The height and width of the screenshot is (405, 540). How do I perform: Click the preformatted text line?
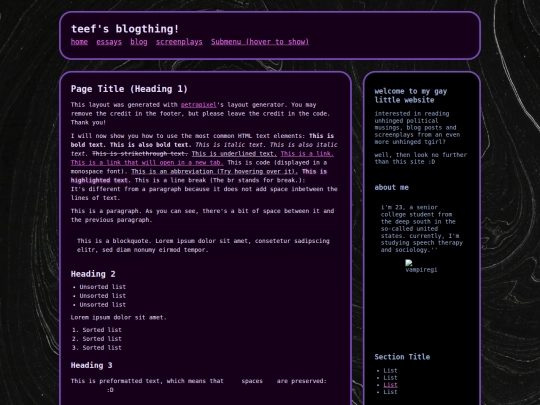point(199,381)
